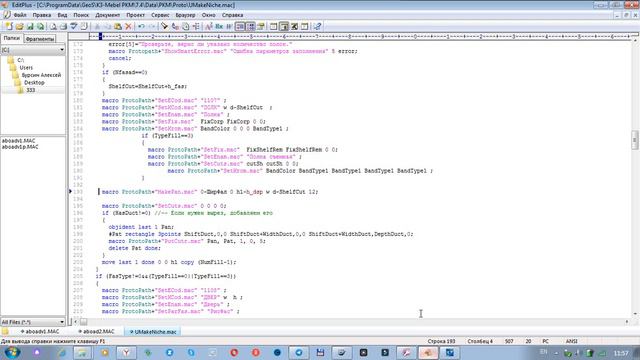Click the taskbar clock showing 11:57
This screenshot has height=360, width=640.
[x=621, y=353]
